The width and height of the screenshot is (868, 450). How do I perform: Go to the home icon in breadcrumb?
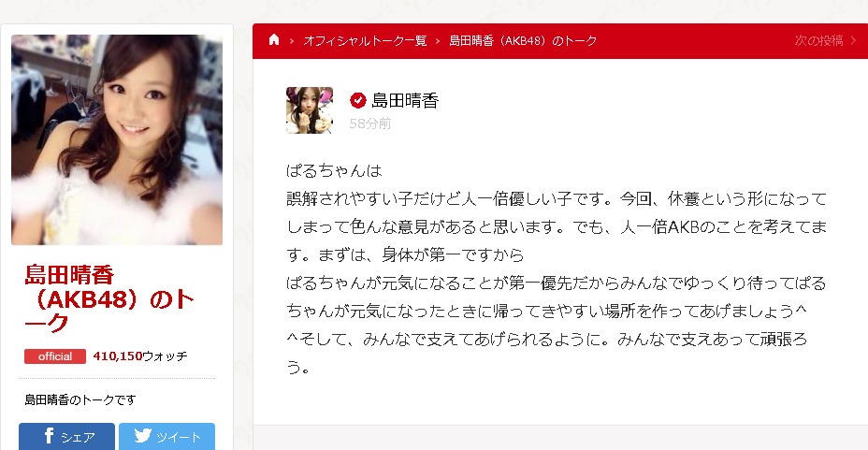pyautogui.click(x=274, y=40)
